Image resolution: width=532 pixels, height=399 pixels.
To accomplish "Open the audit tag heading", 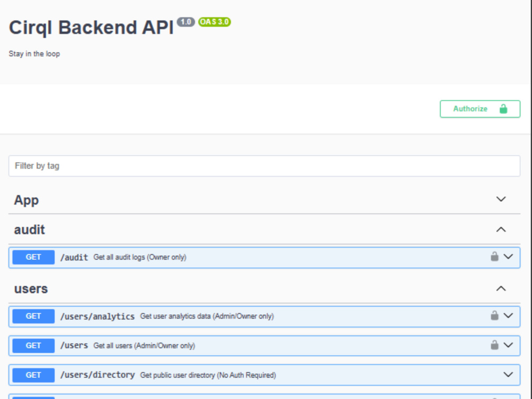I will pos(29,230).
